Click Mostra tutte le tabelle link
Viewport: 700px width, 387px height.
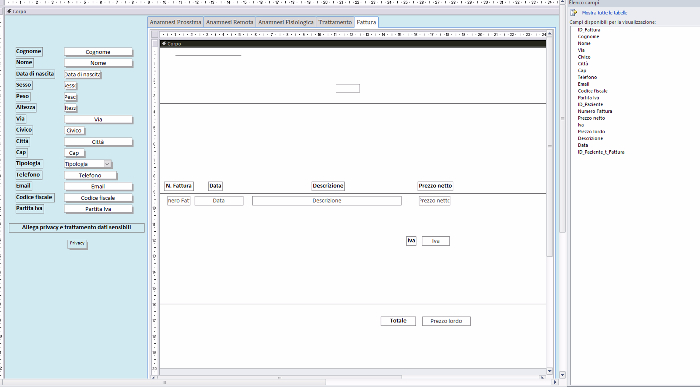[604, 13]
